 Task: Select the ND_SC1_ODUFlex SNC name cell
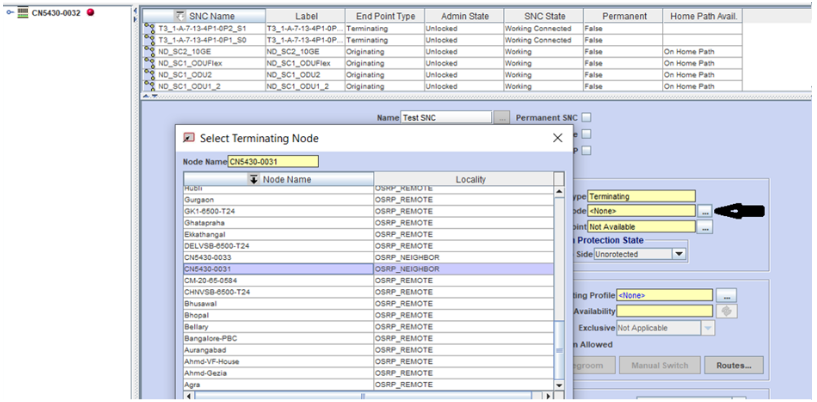[204, 63]
